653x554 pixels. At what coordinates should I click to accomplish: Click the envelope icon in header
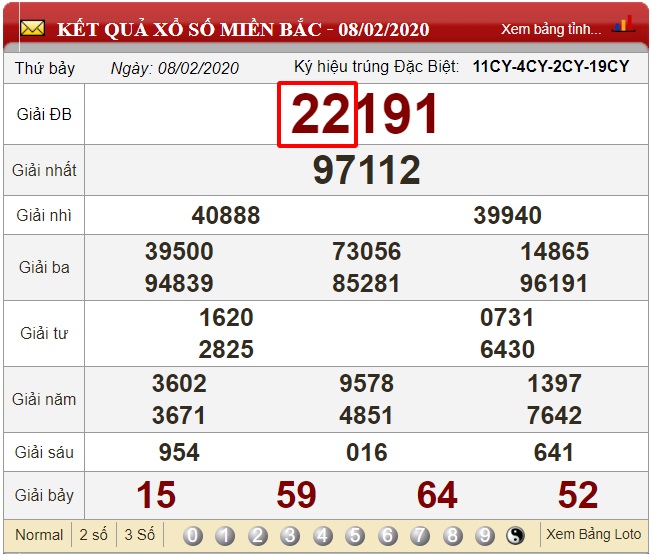pos(33,28)
